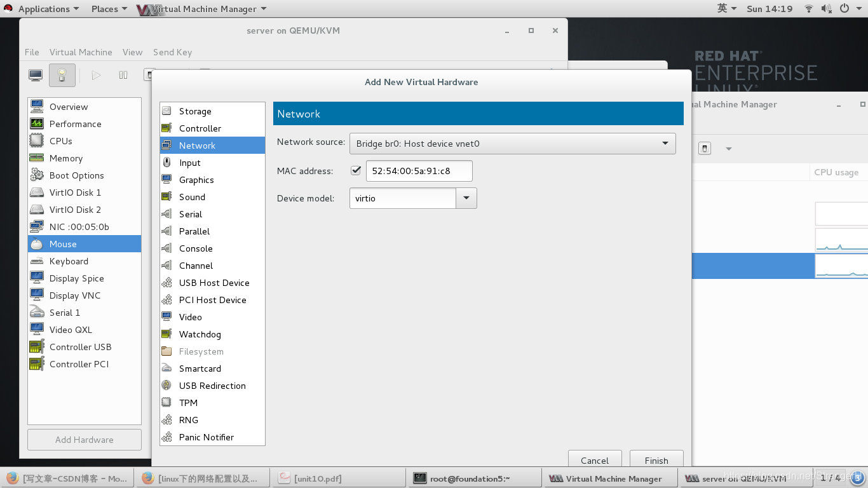Open Boot Options in hardware list
Screen dimensions: 868x488
(x=85, y=175)
